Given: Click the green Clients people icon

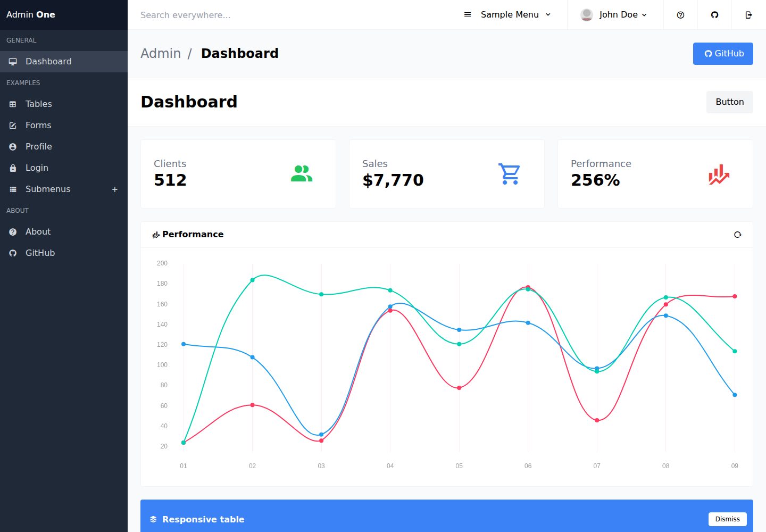Looking at the screenshot, I should (302, 174).
